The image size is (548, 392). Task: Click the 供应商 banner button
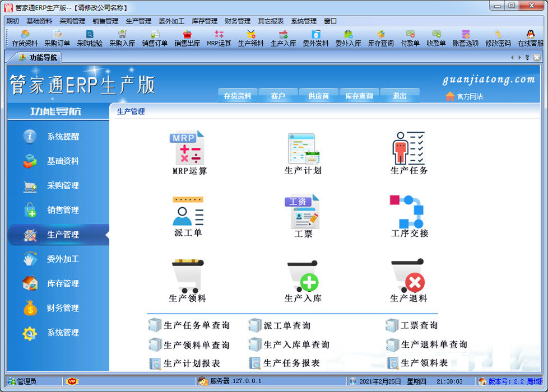[318, 96]
